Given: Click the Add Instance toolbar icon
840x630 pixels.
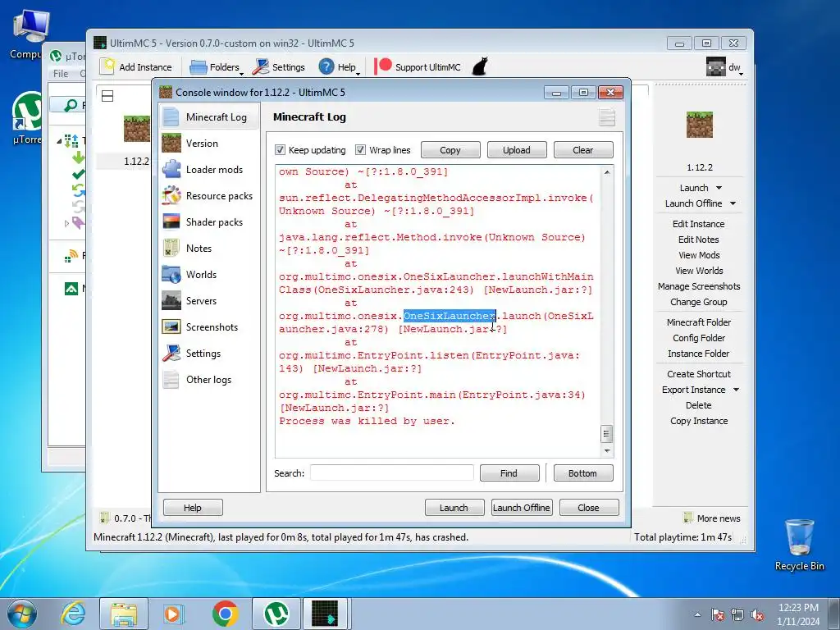Looking at the screenshot, I should pyautogui.click(x=107, y=66).
